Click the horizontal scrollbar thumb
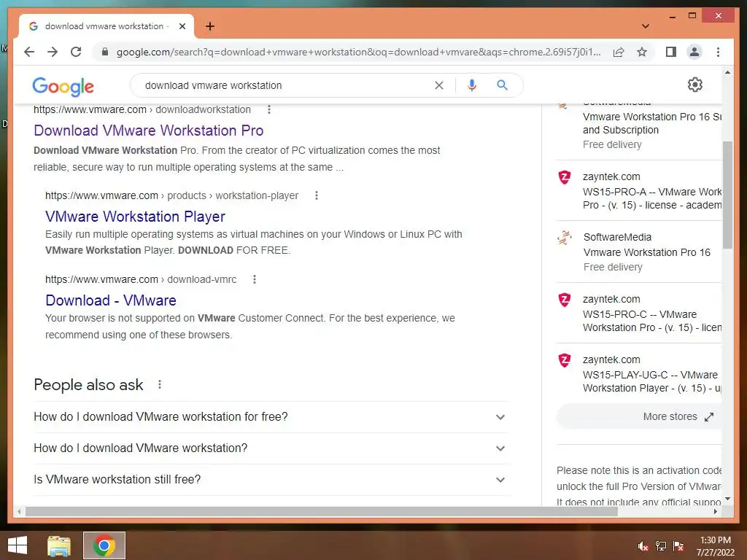The image size is (747, 560). coord(321,511)
